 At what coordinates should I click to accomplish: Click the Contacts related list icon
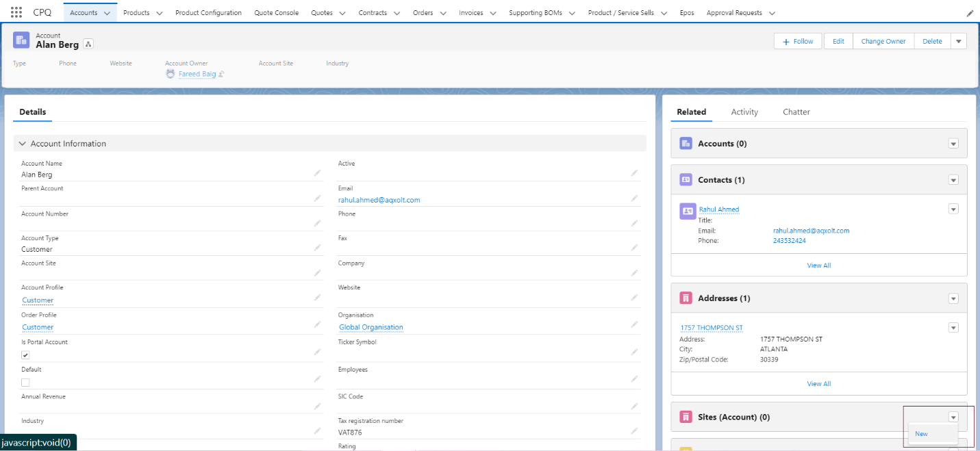(686, 179)
